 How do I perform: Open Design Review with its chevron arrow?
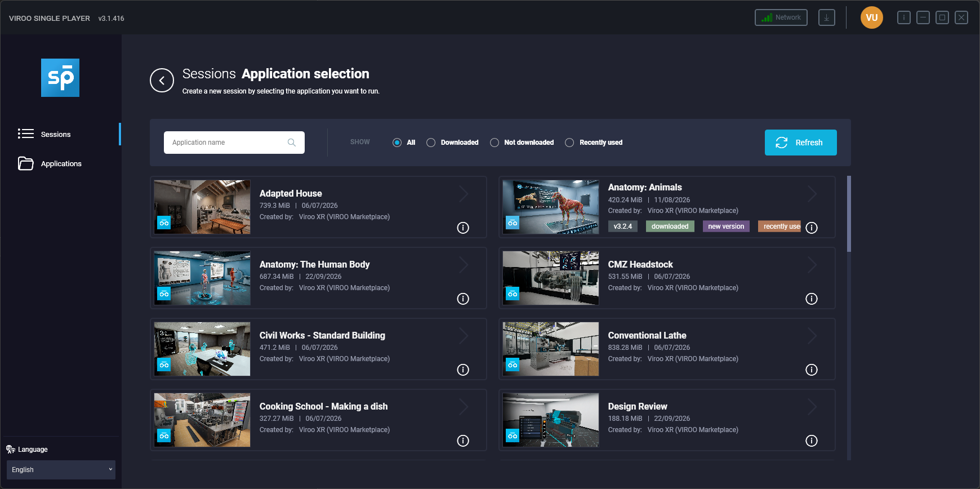pyautogui.click(x=813, y=407)
